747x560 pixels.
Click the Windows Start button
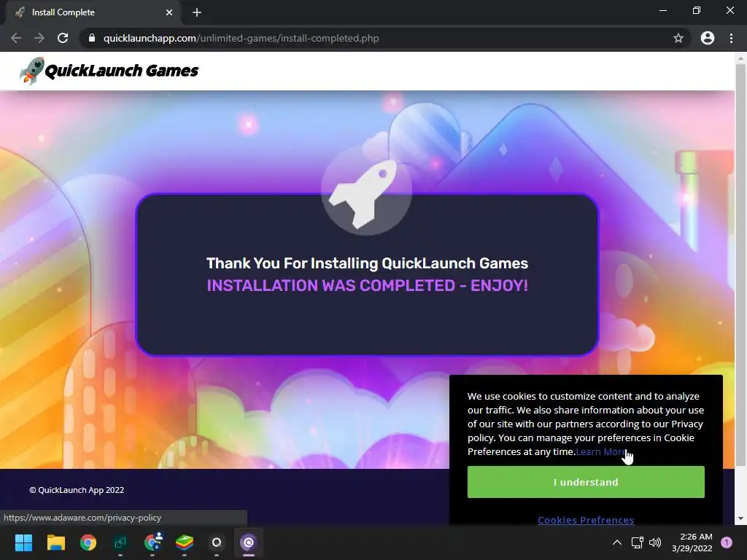tap(23, 542)
